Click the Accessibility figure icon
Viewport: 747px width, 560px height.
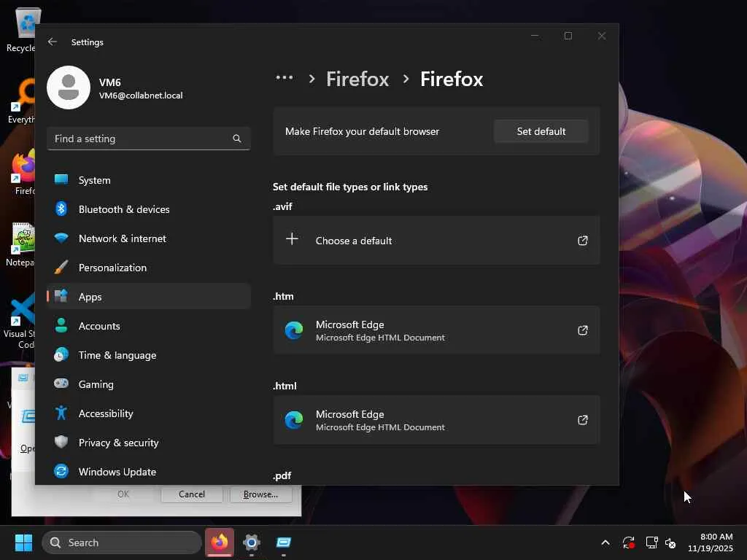61,413
